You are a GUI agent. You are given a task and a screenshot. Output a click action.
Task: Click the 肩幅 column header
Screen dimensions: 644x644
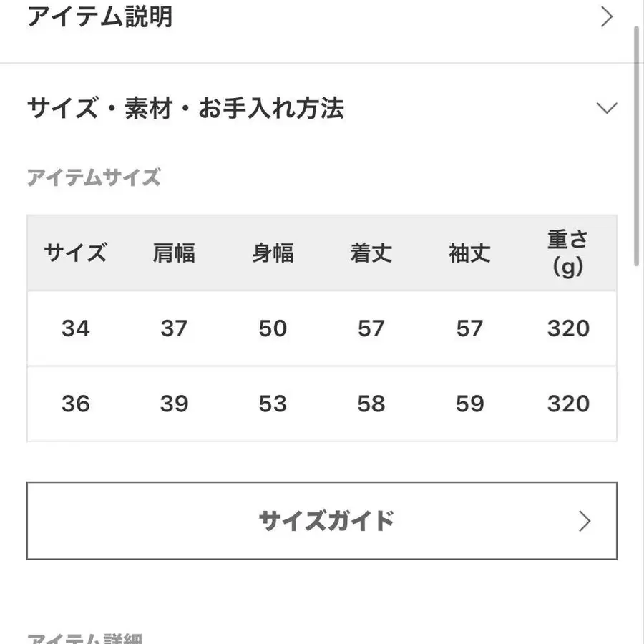coord(172,253)
